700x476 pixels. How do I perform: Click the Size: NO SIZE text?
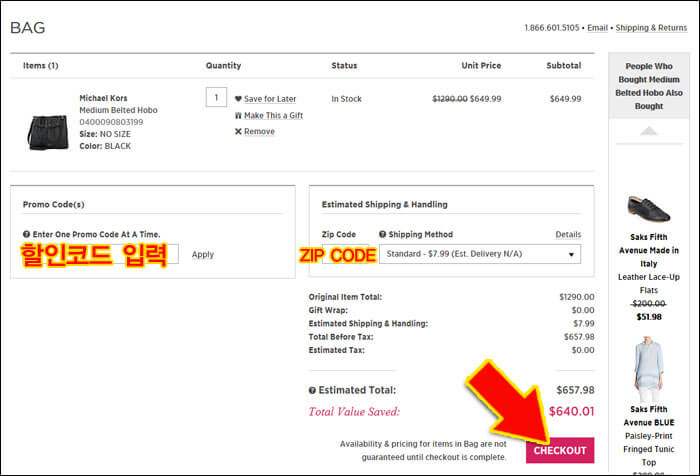105,134
